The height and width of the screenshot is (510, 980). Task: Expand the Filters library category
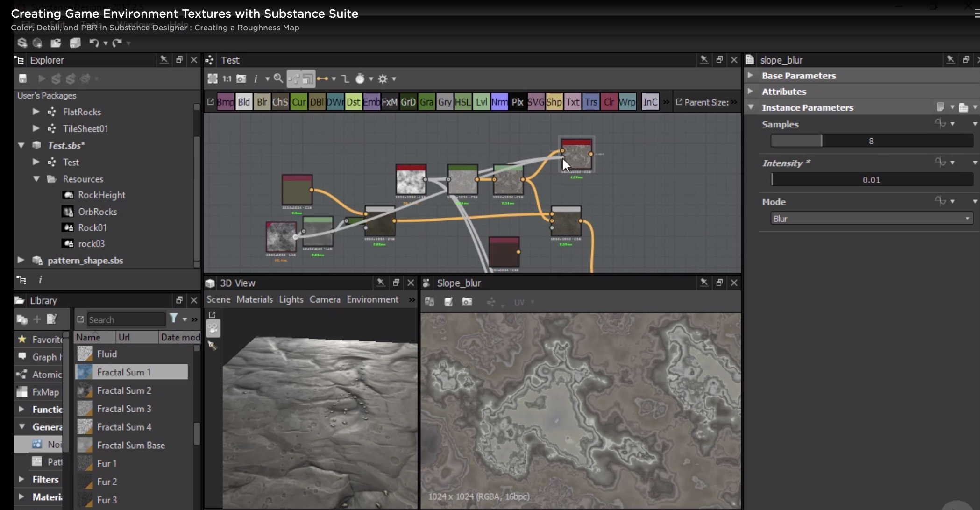pos(21,479)
